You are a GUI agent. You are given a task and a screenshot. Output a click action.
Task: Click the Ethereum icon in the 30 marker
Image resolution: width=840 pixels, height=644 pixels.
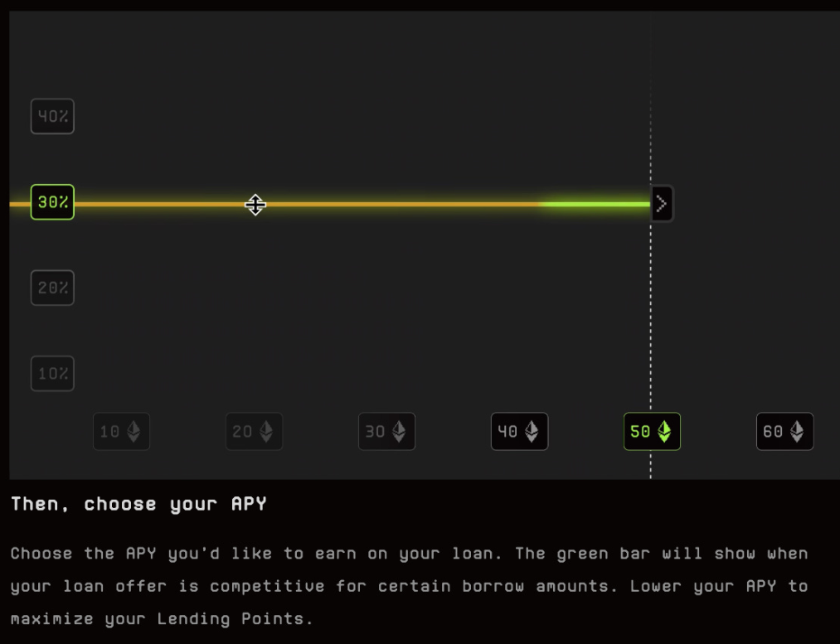[x=399, y=432]
